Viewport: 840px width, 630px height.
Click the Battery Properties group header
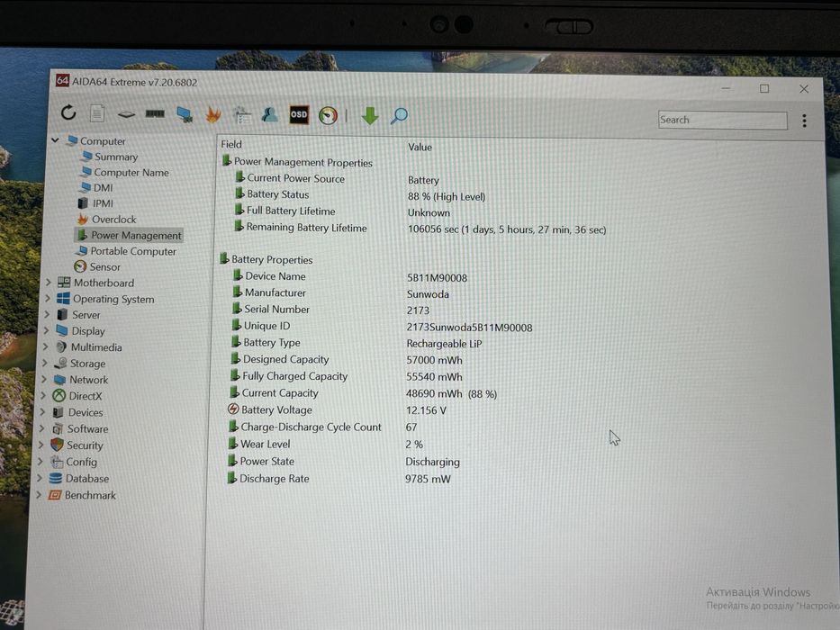click(x=266, y=260)
